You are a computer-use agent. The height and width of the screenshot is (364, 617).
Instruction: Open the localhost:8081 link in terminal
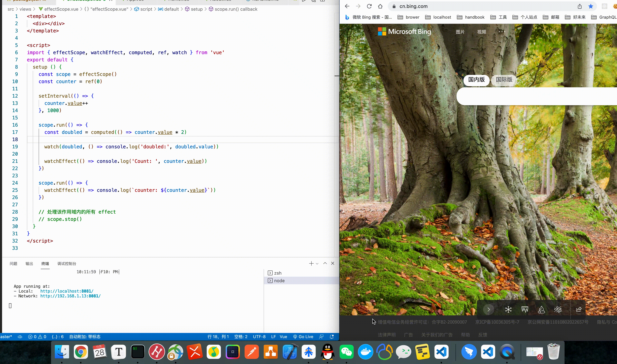point(67,291)
